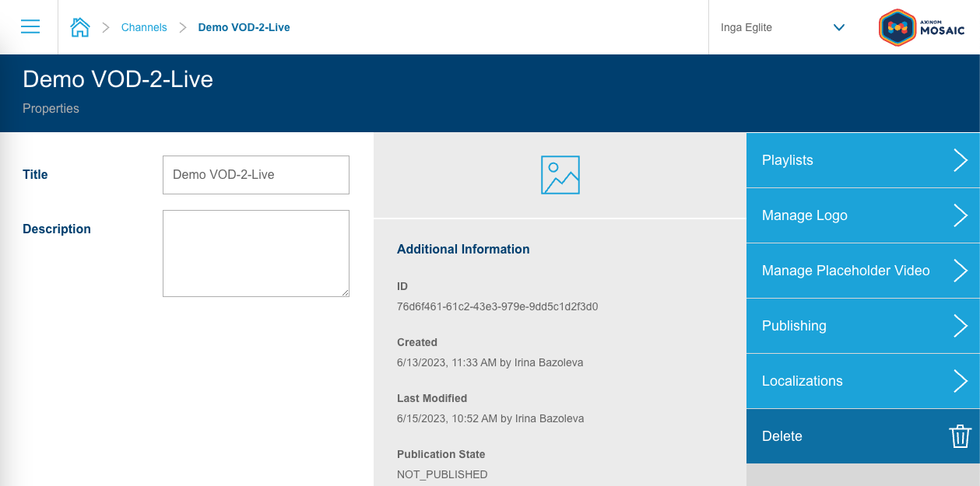
Task: Click Demo VOD-2-Live breadcrumb
Action: (x=244, y=27)
